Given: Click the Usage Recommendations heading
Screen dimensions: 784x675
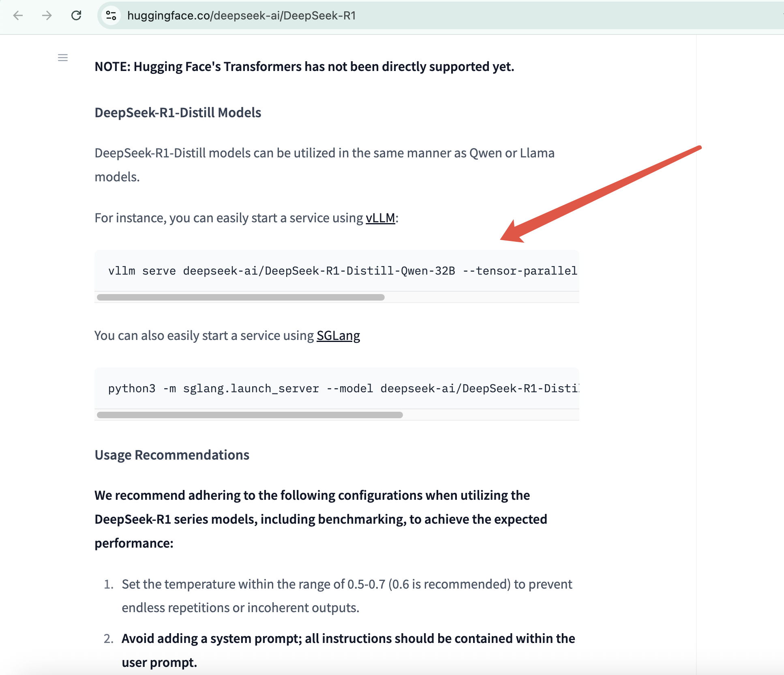Looking at the screenshot, I should pos(172,455).
